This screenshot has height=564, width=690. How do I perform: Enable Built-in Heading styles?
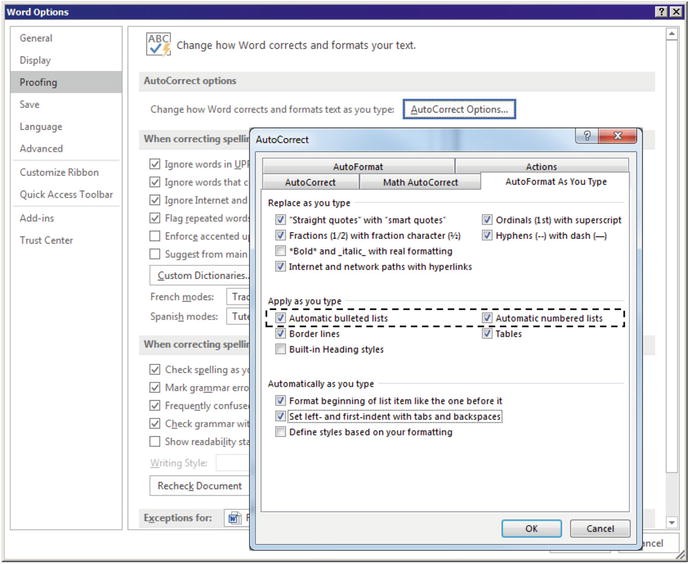click(x=280, y=349)
